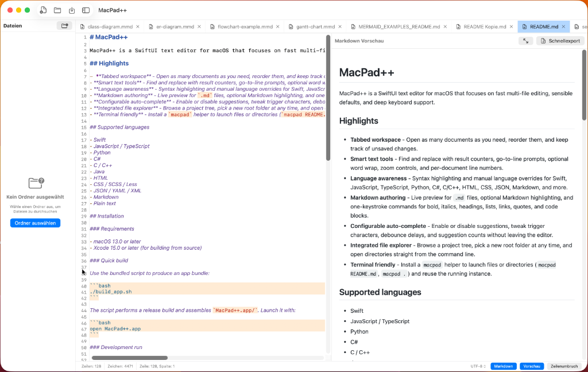This screenshot has height=372, width=588.
Task: Create a new document using the title bar icon
Action: [x=43, y=10]
